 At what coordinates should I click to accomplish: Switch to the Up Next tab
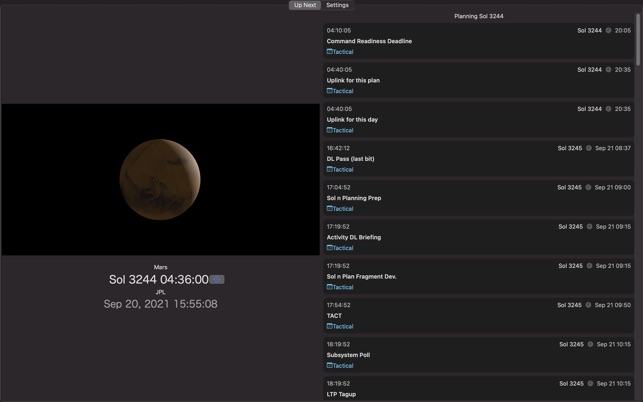click(305, 5)
